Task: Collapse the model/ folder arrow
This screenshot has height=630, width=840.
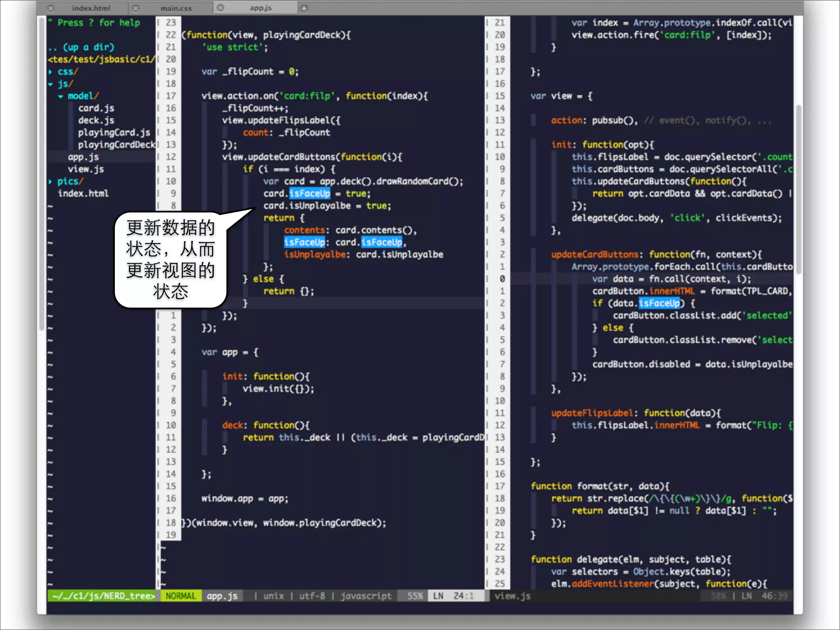Action: point(60,96)
